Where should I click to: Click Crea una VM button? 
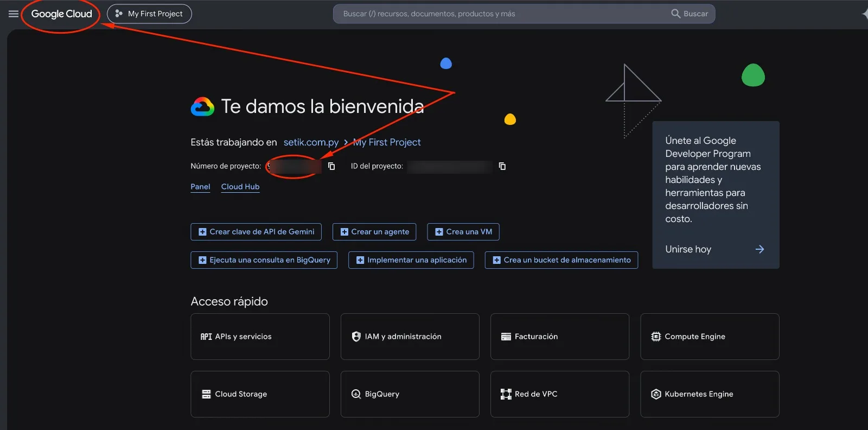coord(463,232)
